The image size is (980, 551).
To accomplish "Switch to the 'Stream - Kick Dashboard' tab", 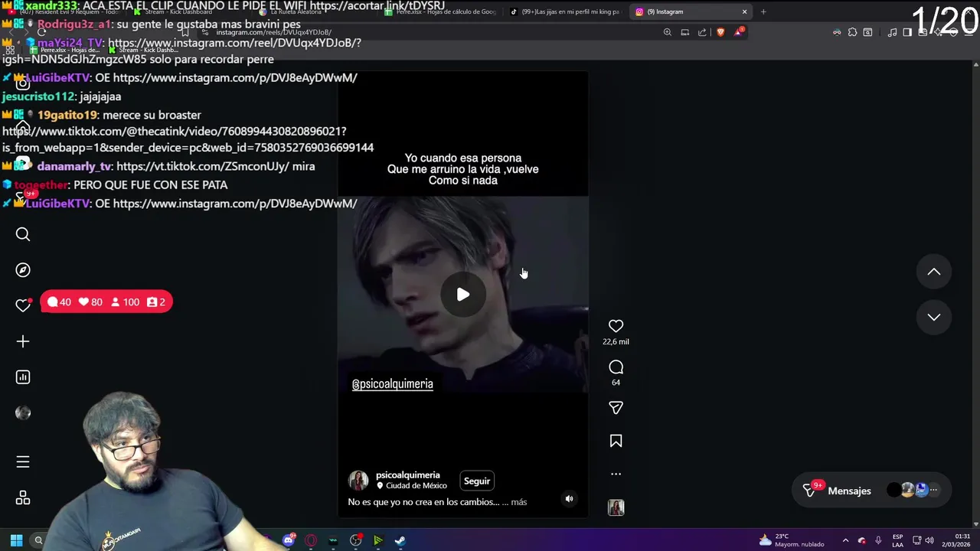I will click(x=191, y=11).
